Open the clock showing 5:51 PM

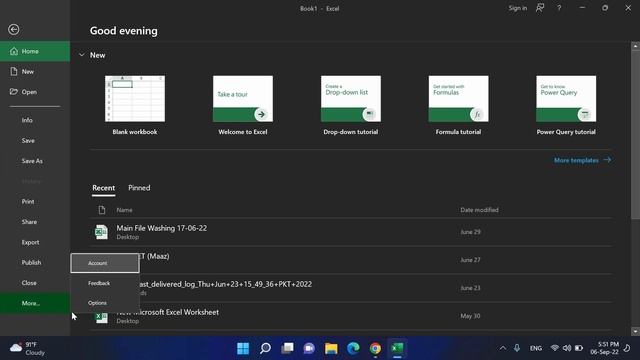tap(604, 348)
